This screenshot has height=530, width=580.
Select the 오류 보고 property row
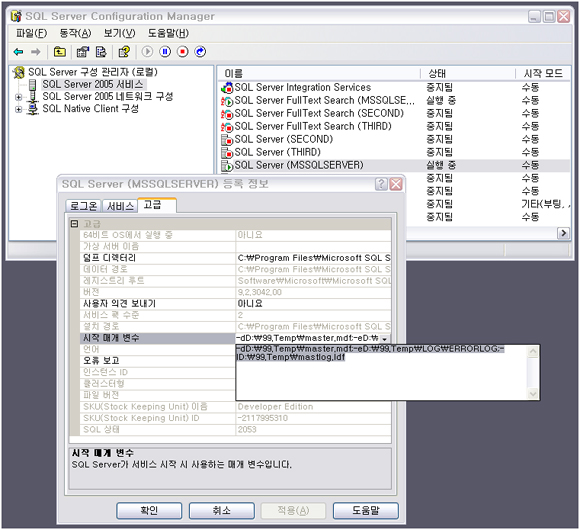[158, 361]
